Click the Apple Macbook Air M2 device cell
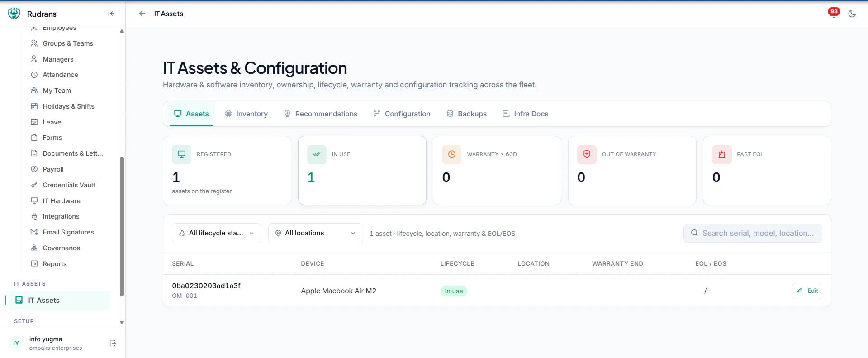Screen dimensions: 868x358 (x=338, y=291)
